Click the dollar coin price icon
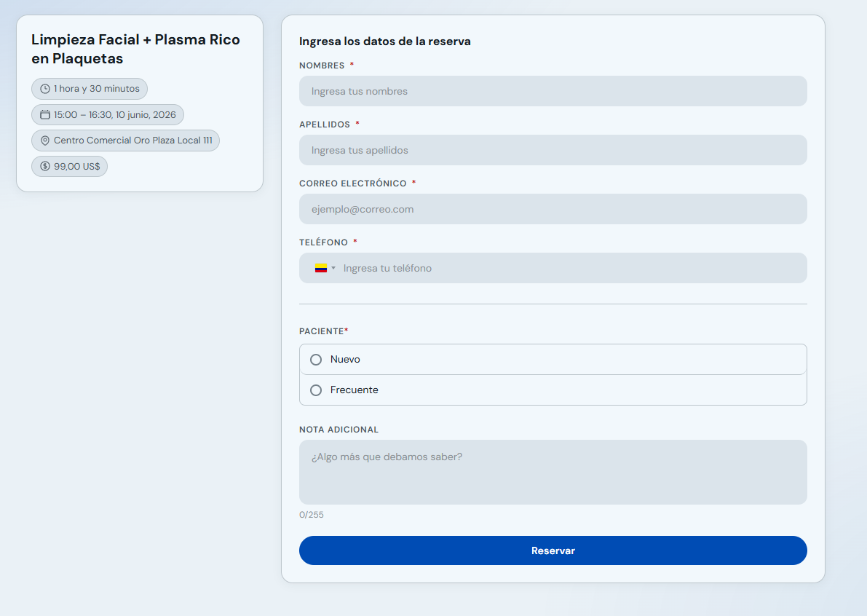 tap(45, 167)
